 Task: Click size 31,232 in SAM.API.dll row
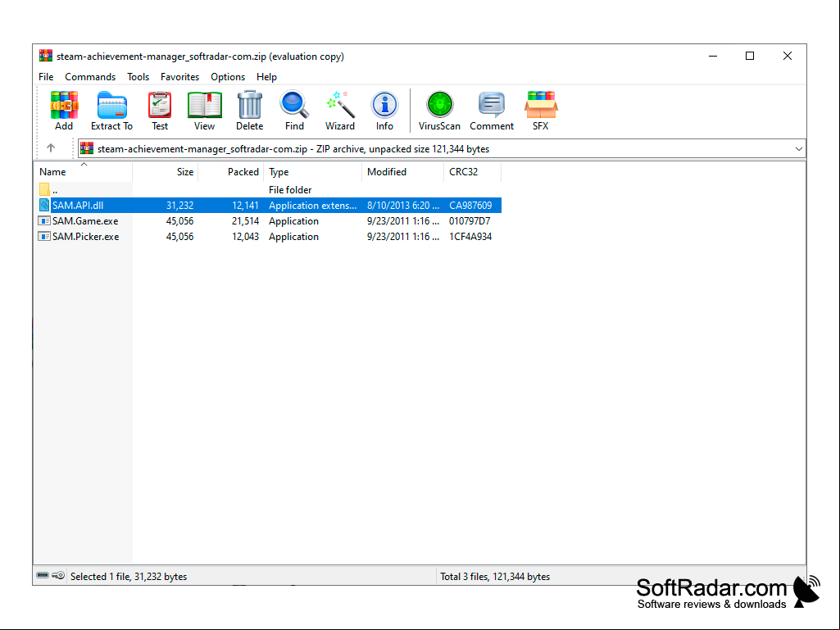[x=180, y=205]
